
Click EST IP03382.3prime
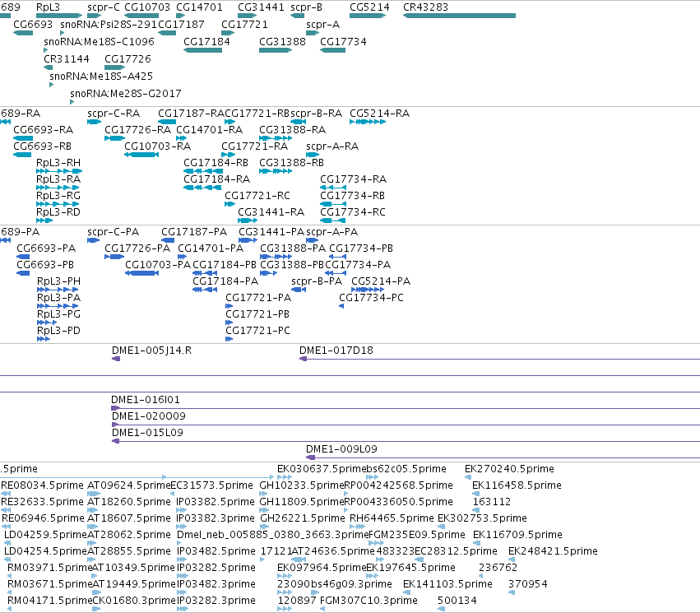pos(216,519)
